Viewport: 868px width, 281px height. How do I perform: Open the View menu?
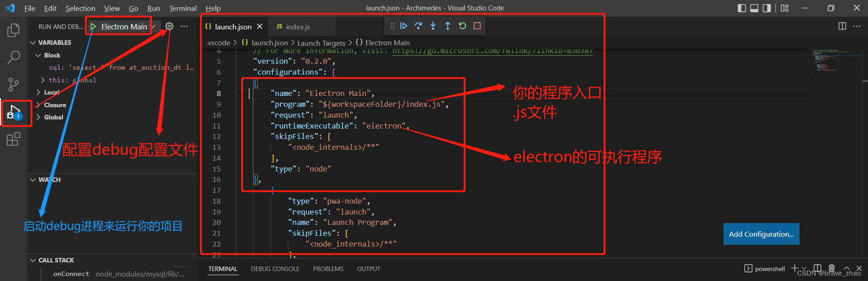coord(112,8)
